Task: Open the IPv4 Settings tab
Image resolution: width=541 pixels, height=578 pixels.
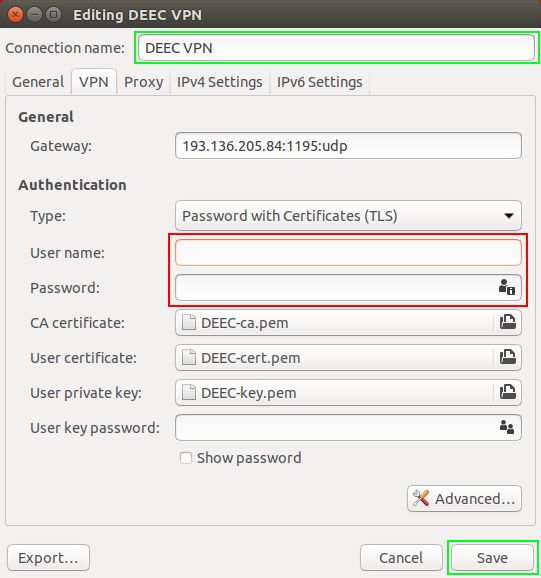Action: click(x=220, y=82)
